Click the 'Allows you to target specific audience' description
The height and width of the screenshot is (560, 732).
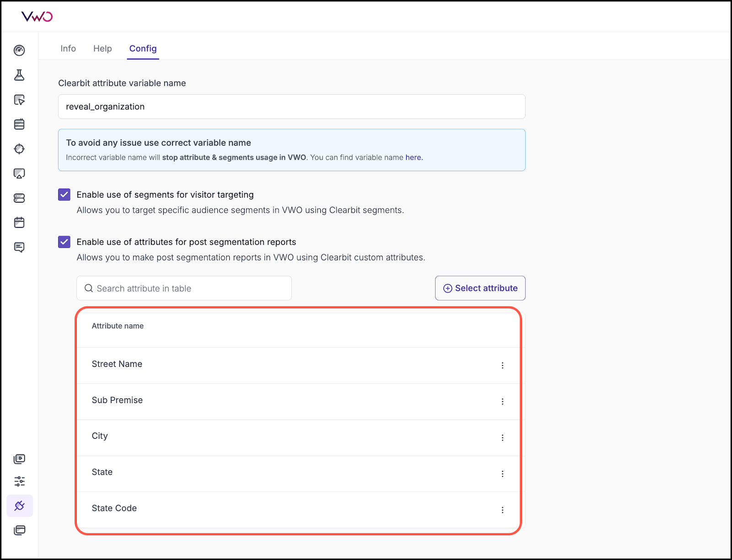[240, 210]
